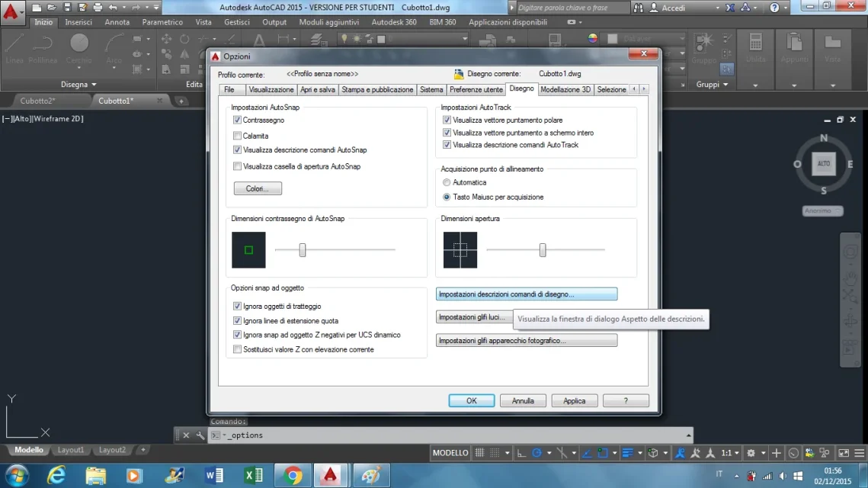Viewport: 868px width, 488px height.
Task: Enable Sostituisci valore Z con elevazione corrente
Action: click(x=238, y=349)
